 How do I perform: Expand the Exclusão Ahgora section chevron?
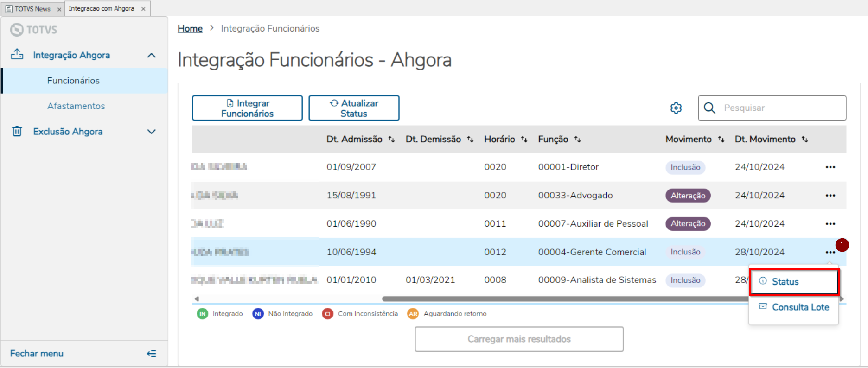(x=152, y=132)
